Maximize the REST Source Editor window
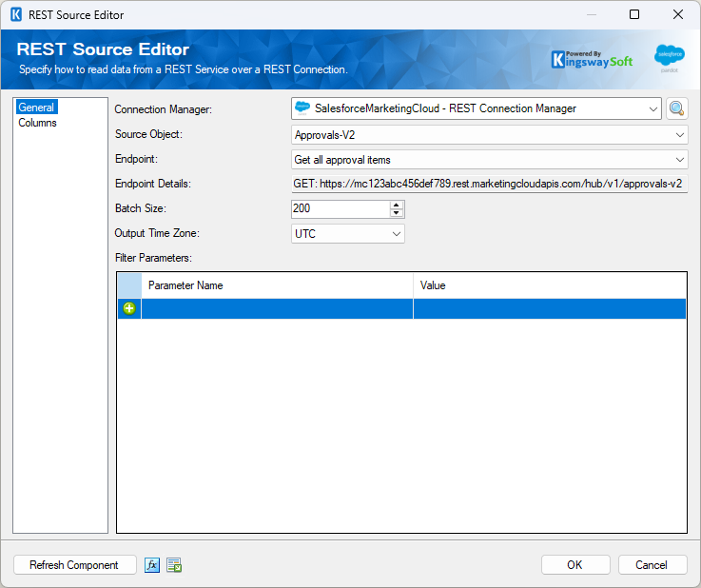Viewport: 701px width, 588px height. click(x=633, y=15)
